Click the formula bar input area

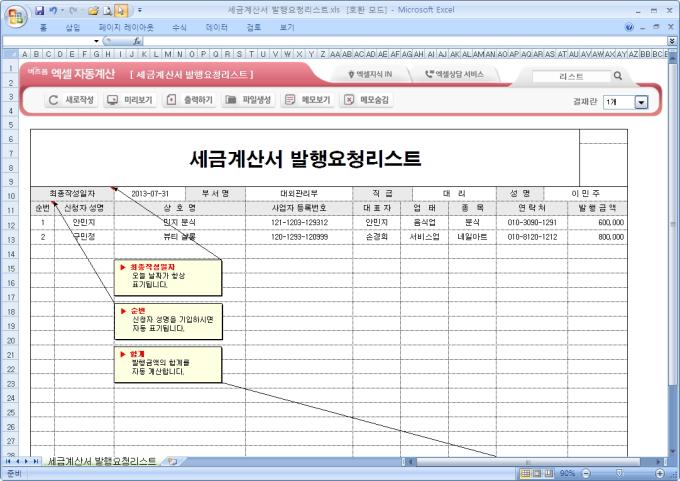tap(405, 41)
